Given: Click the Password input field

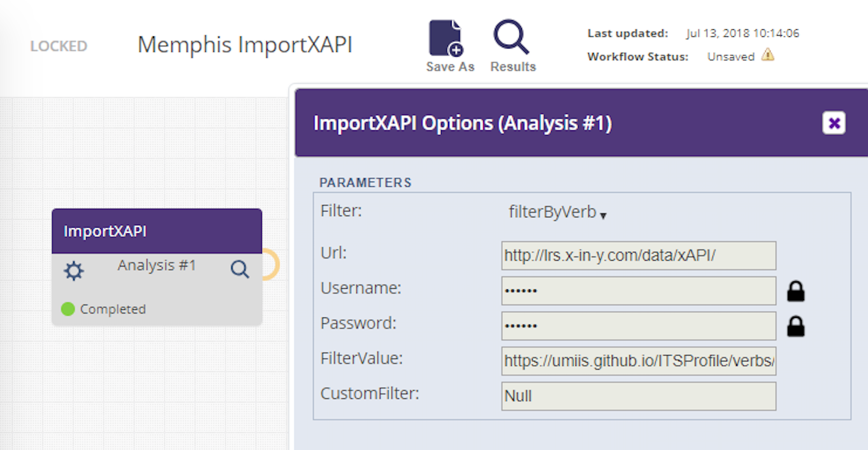Looking at the screenshot, I should click(x=639, y=326).
